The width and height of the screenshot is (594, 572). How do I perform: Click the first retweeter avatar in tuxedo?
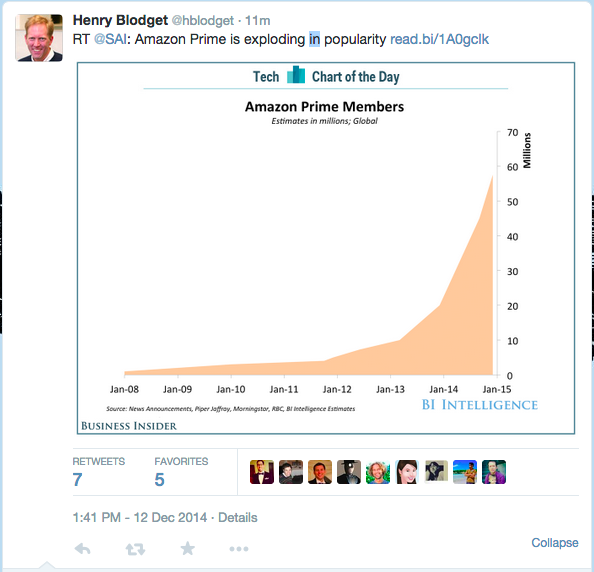pyautogui.click(x=262, y=472)
